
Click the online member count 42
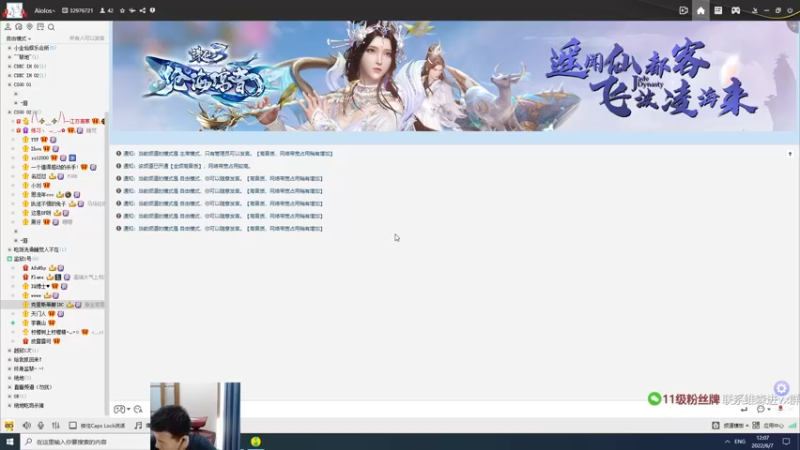tap(107, 10)
